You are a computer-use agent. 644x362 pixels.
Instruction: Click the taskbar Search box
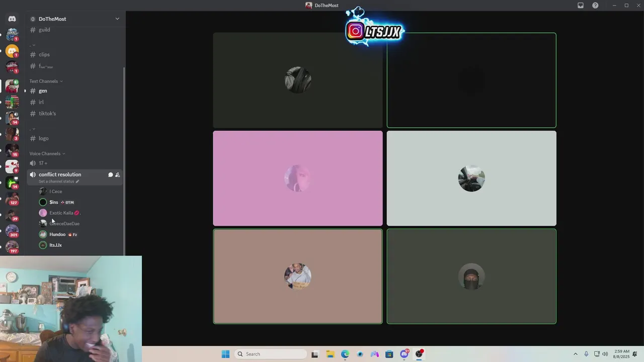tap(271, 354)
